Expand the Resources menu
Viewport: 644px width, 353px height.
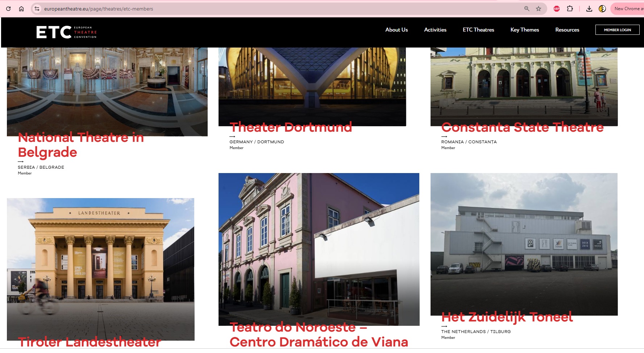(567, 30)
